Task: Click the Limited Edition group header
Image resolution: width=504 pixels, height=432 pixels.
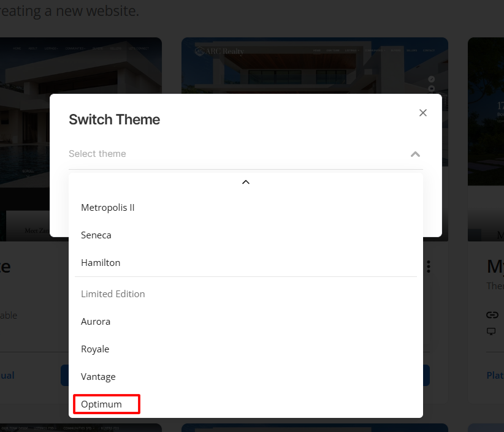Action: point(113,294)
